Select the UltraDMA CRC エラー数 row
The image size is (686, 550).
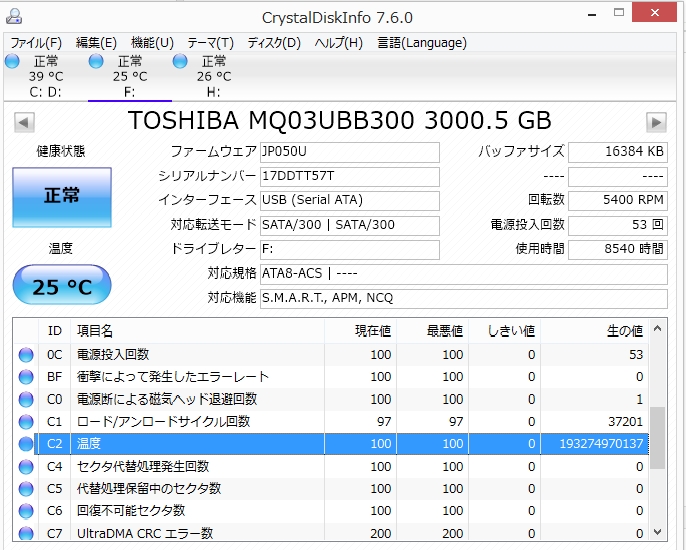tap(331, 533)
